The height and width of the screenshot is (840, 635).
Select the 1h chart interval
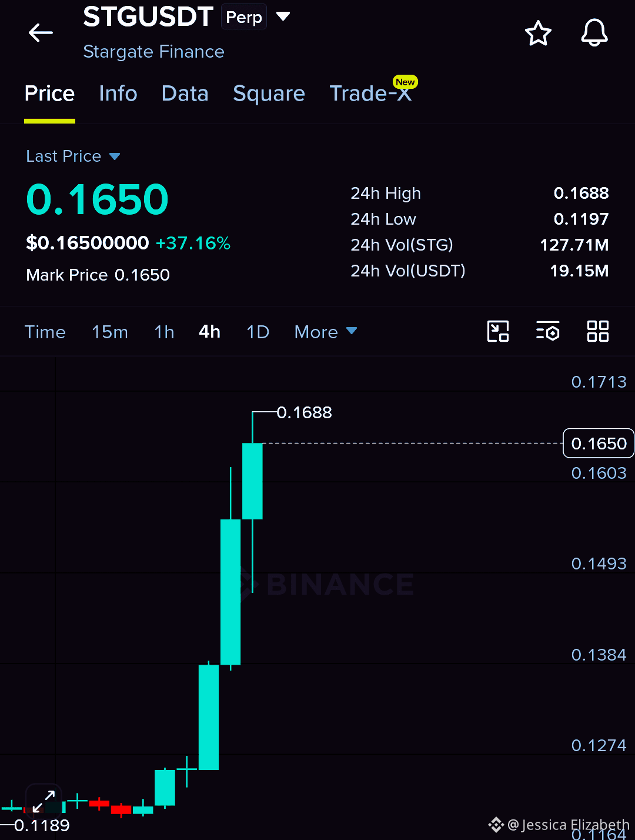coord(164,332)
